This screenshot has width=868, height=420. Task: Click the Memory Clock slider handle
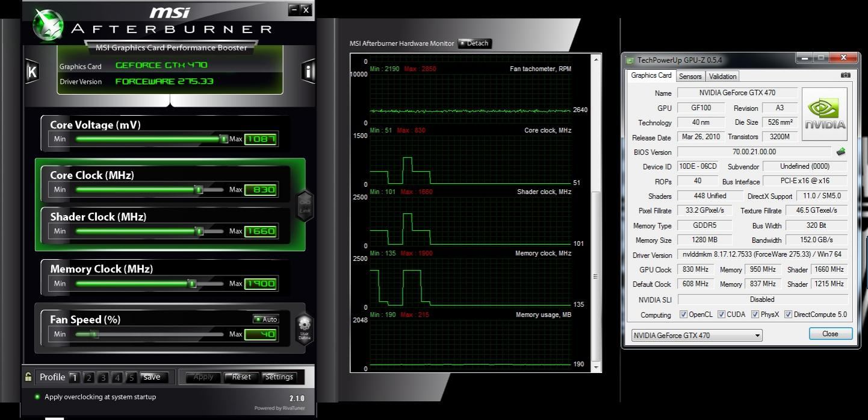point(192,284)
